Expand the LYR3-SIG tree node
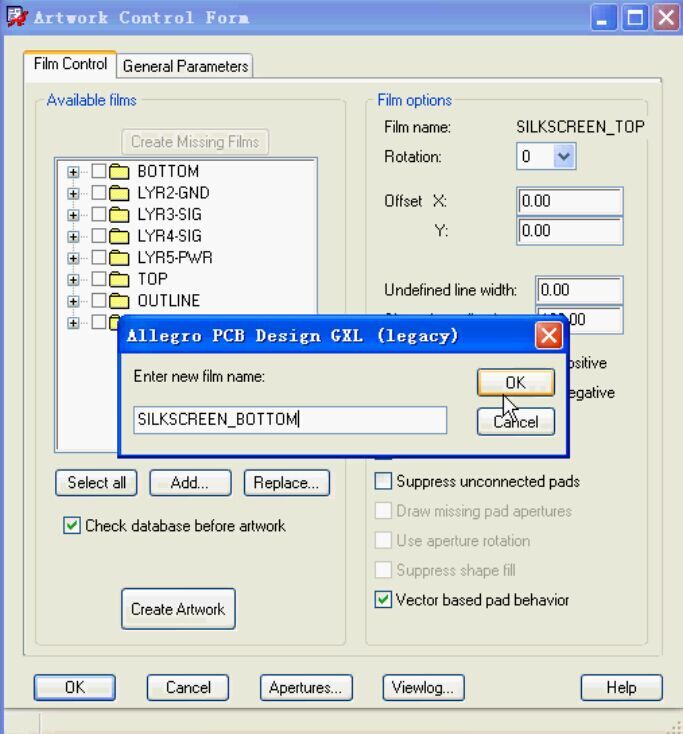The height and width of the screenshot is (734, 683). pos(73,215)
